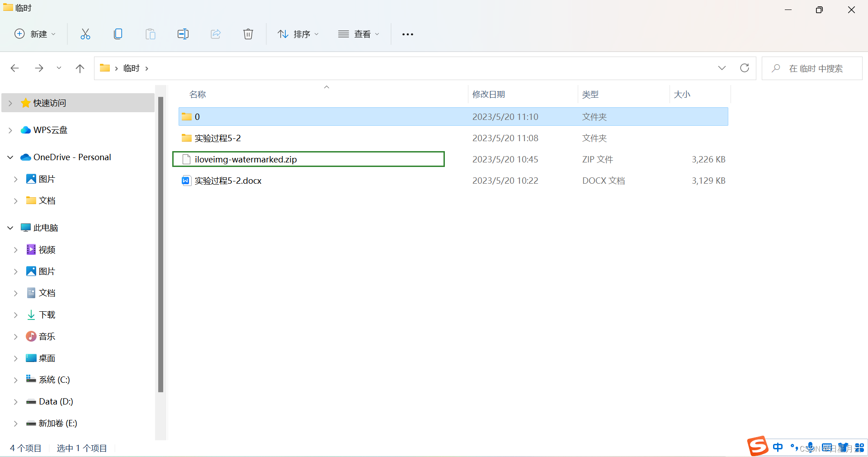Viewport: 868px width, 457px height.
Task: Refresh the current folder view
Action: (x=745, y=68)
